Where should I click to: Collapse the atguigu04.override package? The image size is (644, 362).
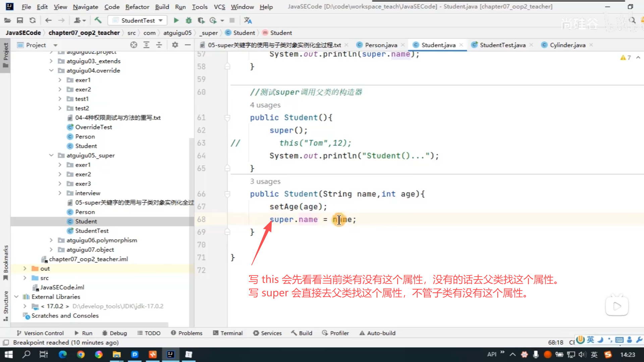(51, 70)
